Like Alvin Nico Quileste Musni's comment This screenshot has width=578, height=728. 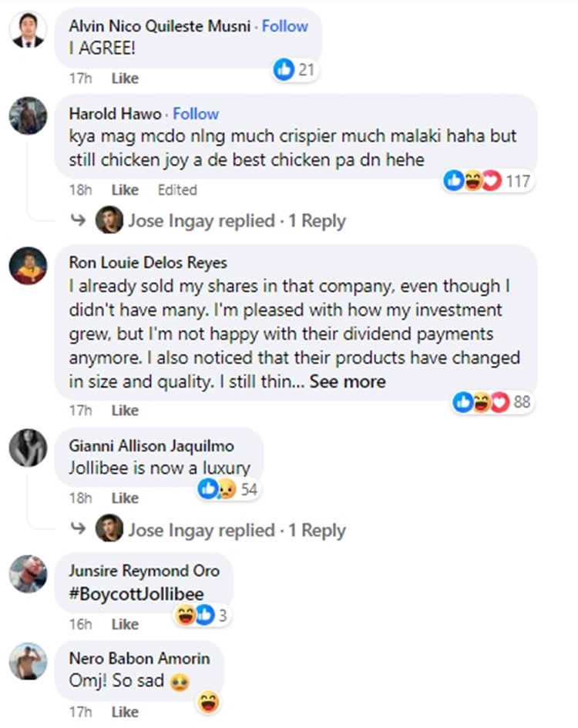125,79
